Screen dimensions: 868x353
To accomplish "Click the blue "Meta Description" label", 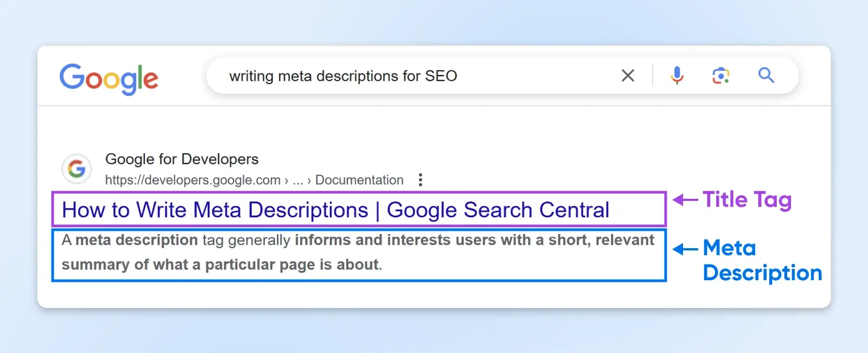I will pyautogui.click(x=762, y=261).
